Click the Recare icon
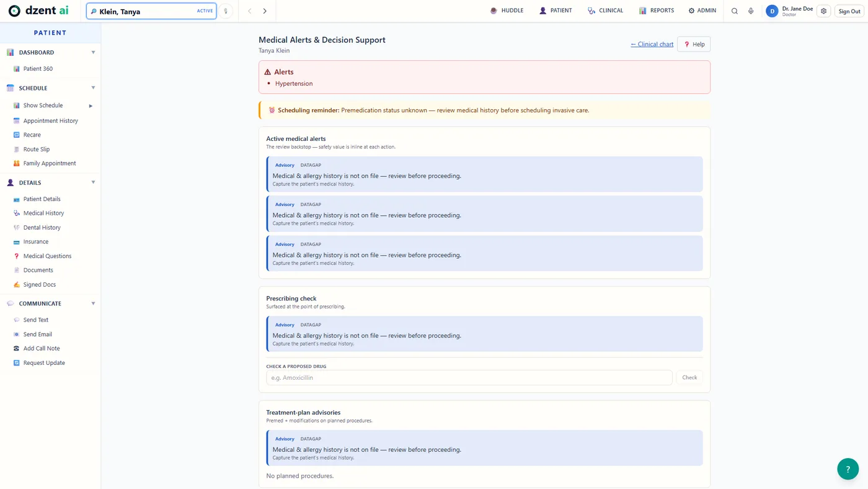The image size is (868, 489). point(17,135)
